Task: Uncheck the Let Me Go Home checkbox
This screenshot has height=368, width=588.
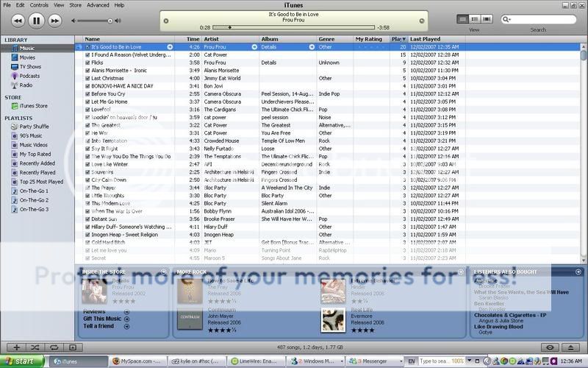Action: point(87,102)
